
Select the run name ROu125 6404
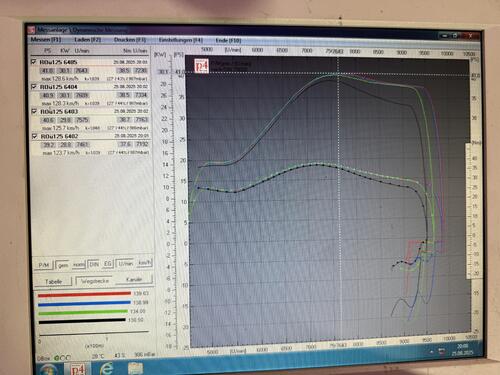(59, 87)
